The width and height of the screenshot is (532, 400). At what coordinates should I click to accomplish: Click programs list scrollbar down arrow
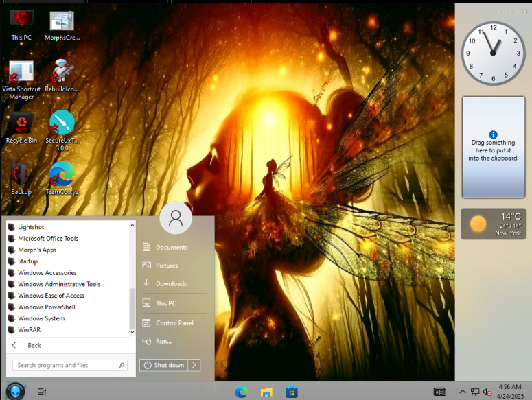132,332
